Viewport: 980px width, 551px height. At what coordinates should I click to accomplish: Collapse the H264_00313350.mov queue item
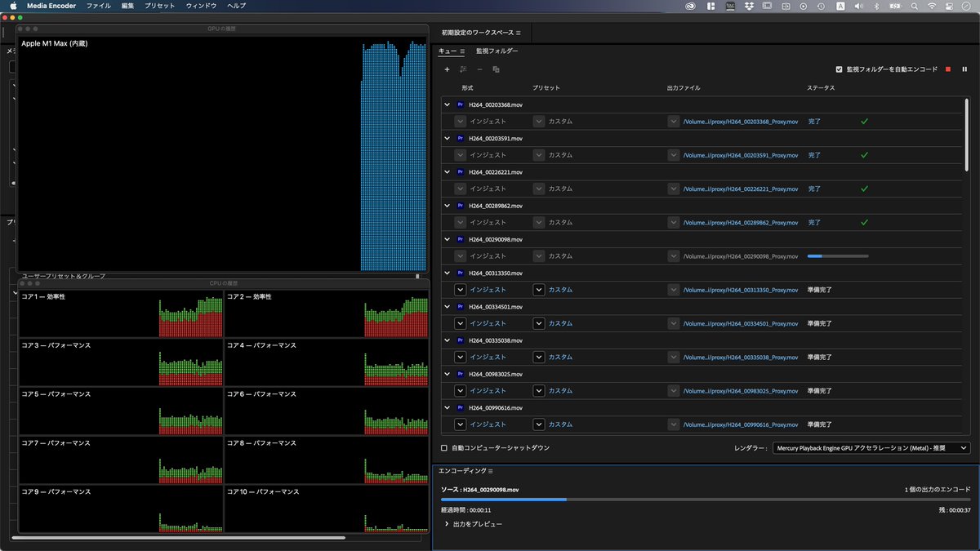447,273
